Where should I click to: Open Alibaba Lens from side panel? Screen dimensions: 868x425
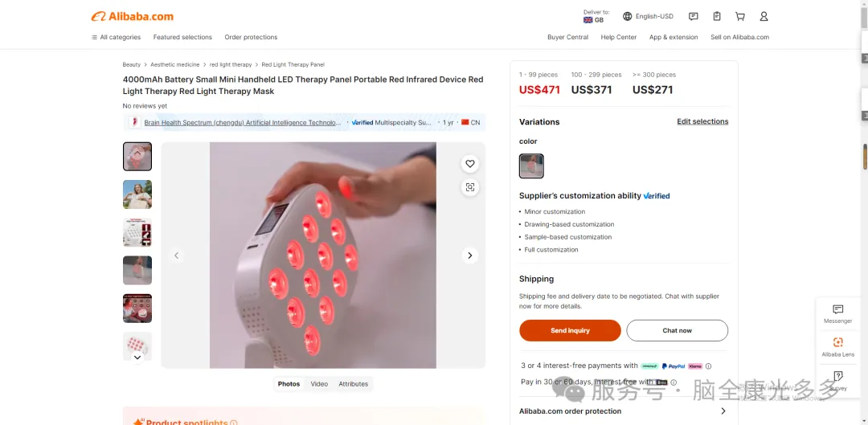837,346
